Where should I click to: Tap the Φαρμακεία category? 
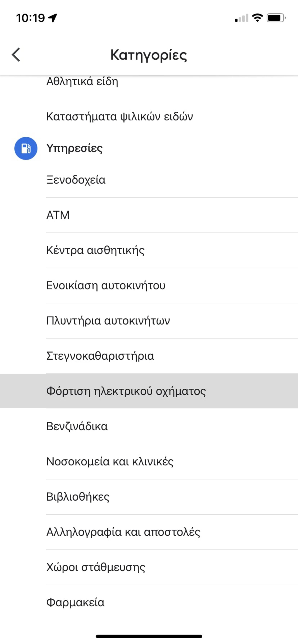point(75,602)
